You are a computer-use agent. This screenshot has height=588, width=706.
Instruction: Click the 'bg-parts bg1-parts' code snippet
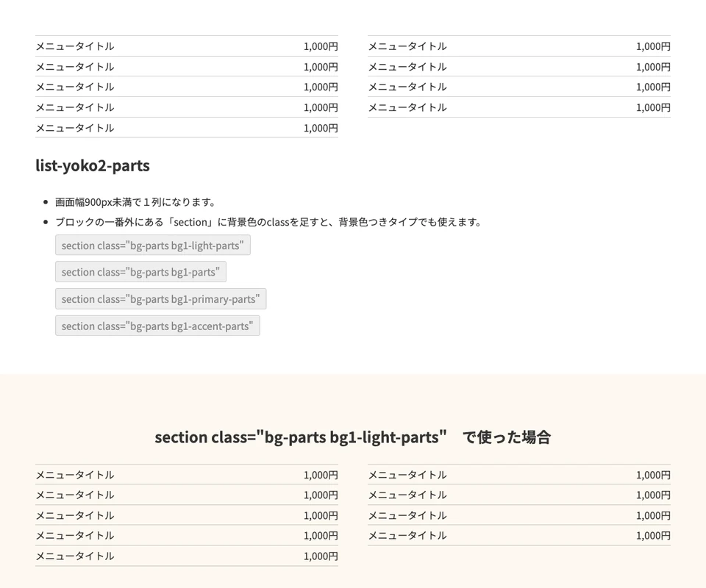pyautogui.click(x=140, y=272)
